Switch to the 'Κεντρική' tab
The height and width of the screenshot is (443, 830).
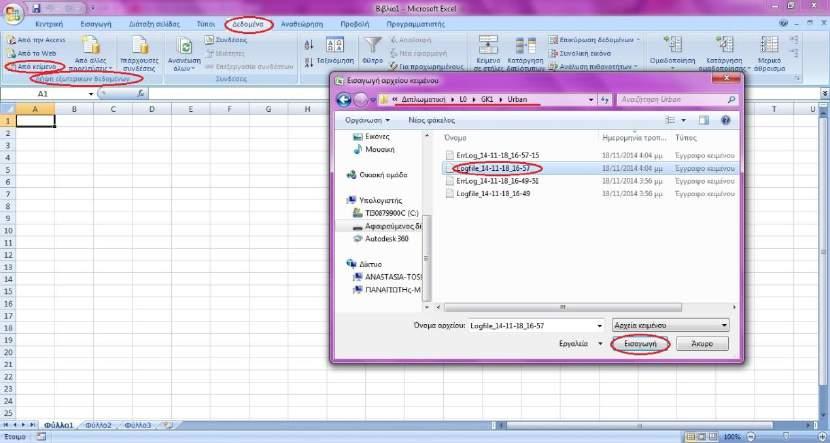(x=49, y=24)
